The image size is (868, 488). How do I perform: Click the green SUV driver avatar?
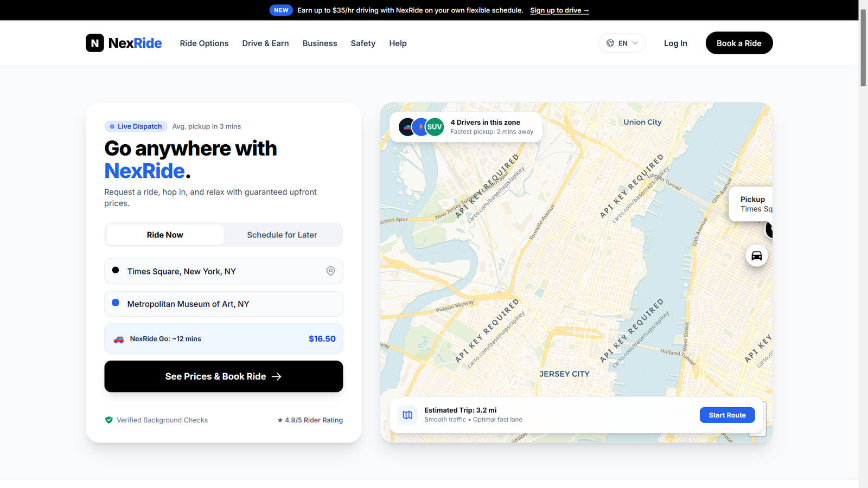(435, 127)
